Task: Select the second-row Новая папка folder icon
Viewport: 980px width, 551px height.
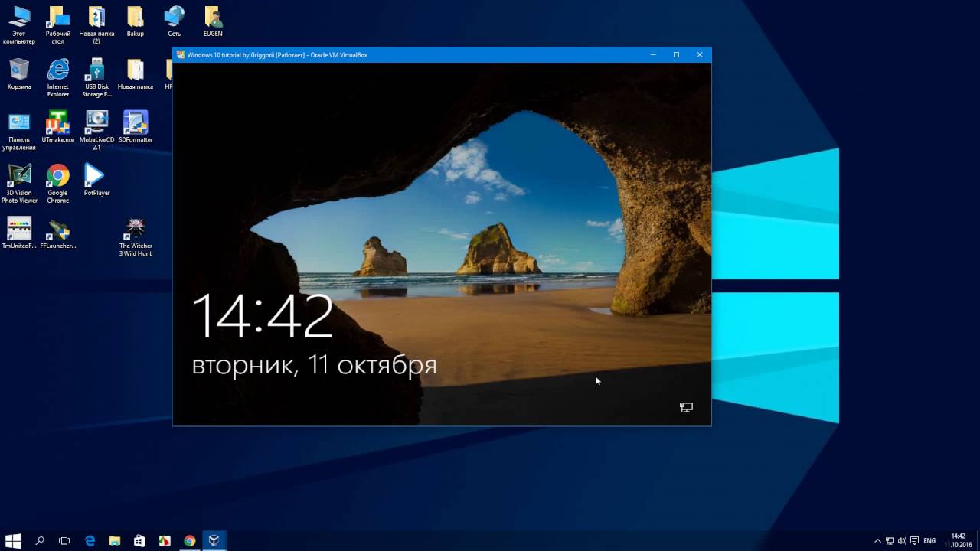Action: point(136,74)
